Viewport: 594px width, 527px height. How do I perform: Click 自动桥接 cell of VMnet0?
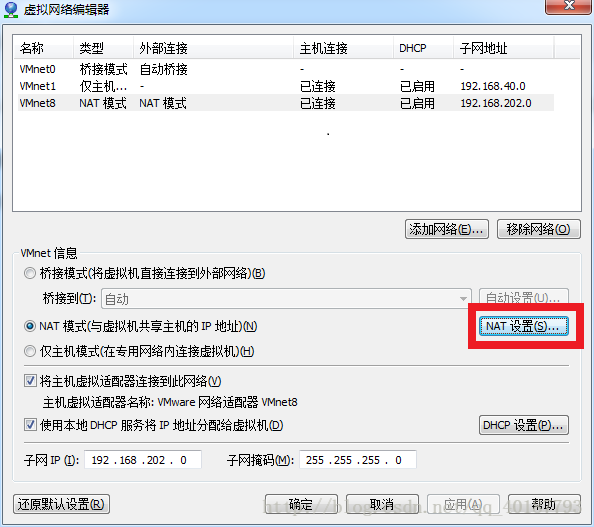click(164, 69)
